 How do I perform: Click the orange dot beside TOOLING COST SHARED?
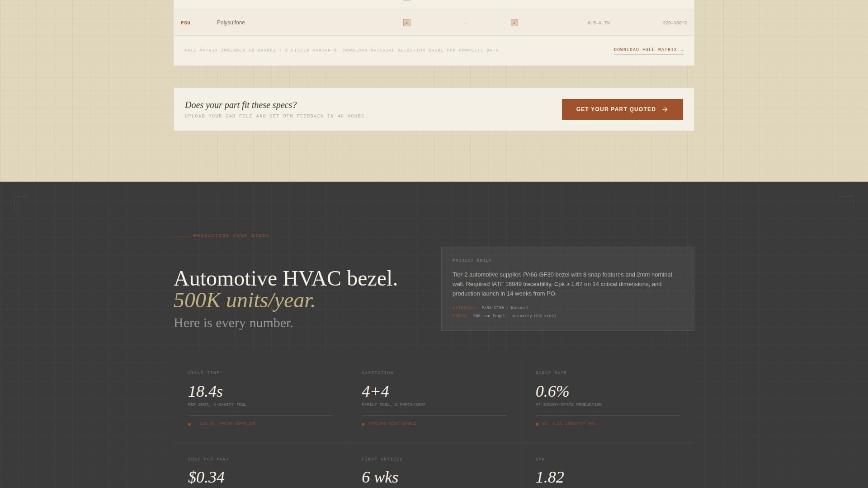coord(363,424)
